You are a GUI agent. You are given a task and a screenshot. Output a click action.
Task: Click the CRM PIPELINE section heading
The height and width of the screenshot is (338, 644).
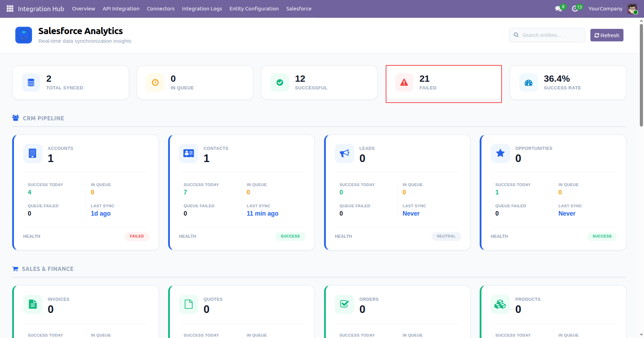pos(44,118)
